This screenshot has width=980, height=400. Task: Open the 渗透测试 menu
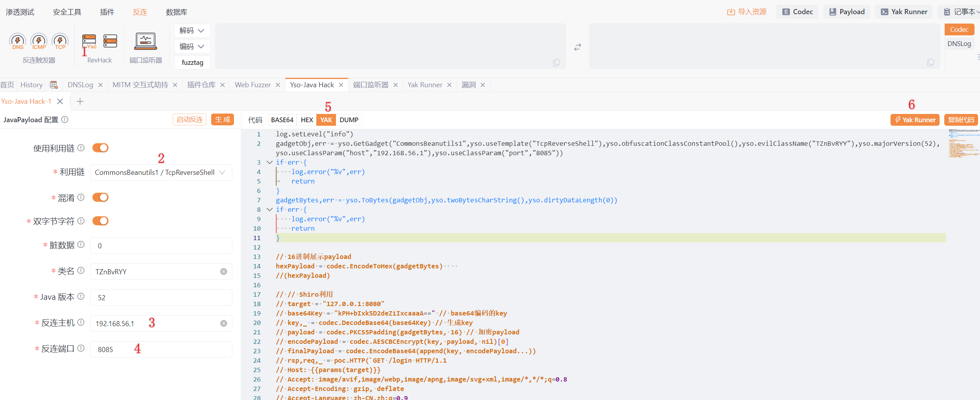(20, 12)
